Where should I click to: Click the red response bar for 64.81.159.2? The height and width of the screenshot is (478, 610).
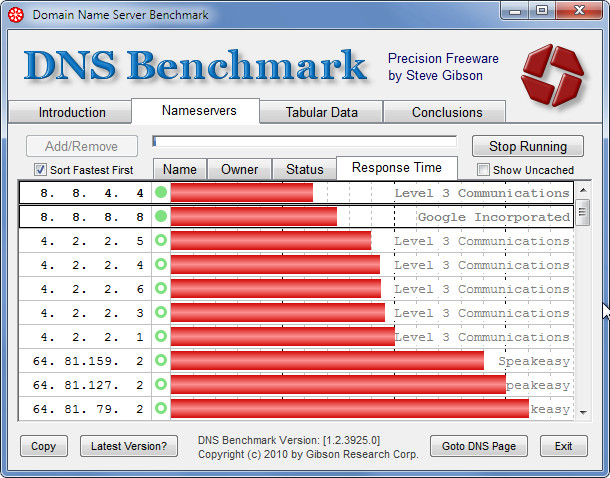327,361
